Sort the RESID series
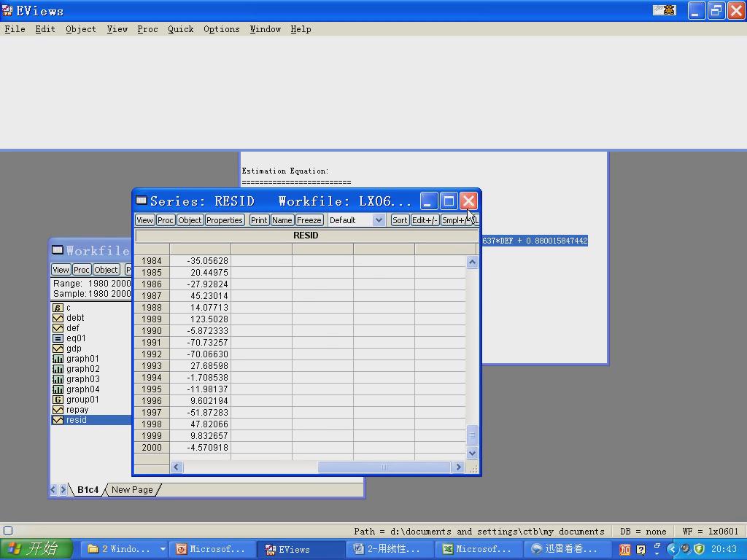This screenshot has width=747, height=560. pyautogui.click(x=400, y=220)
